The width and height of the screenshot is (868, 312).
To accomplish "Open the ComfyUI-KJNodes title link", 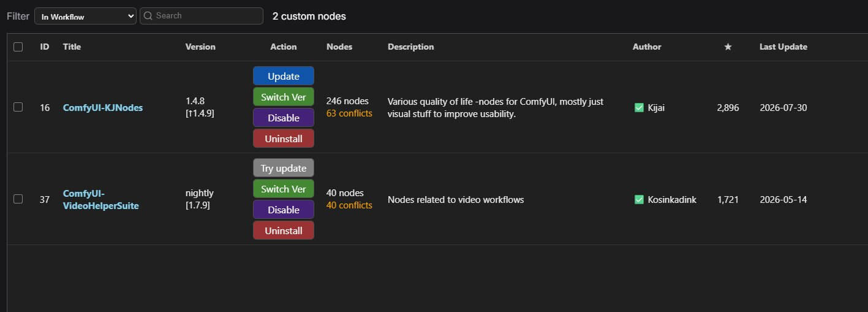I will [x=103, y=107].
